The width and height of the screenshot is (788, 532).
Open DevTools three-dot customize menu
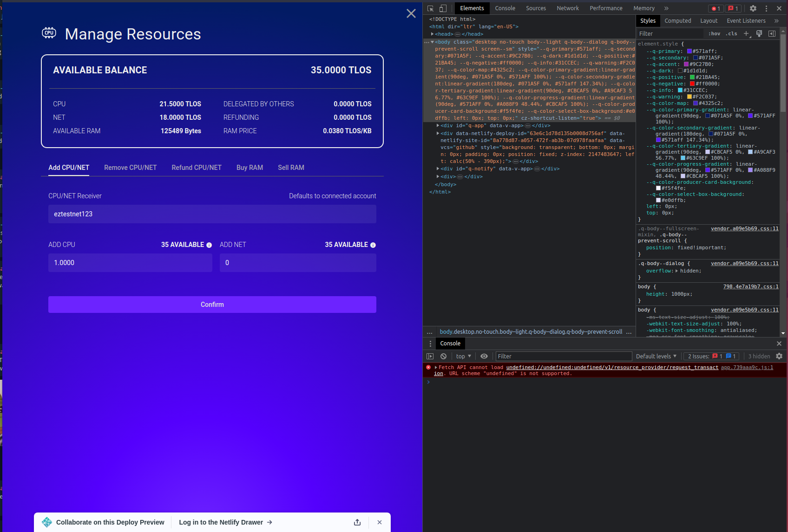pos(766,8)
